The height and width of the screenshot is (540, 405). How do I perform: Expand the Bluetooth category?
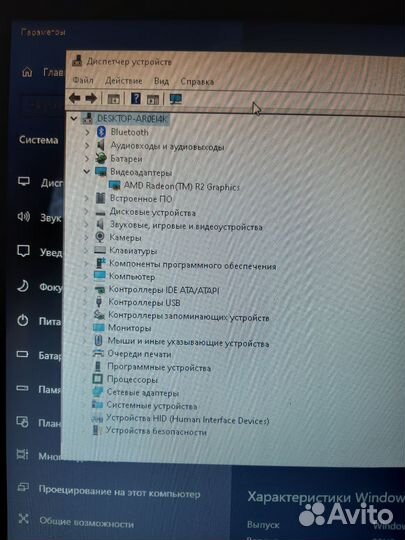(x=87, y=132)
